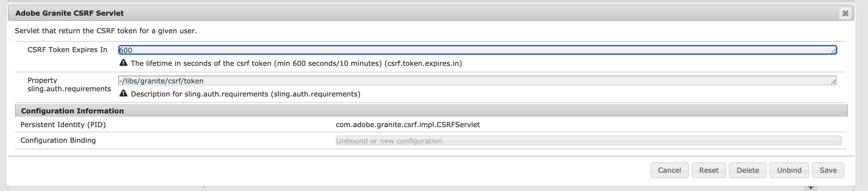Delete this configuration
Viewport: 868px width, 191px height.
pos(747,170)
